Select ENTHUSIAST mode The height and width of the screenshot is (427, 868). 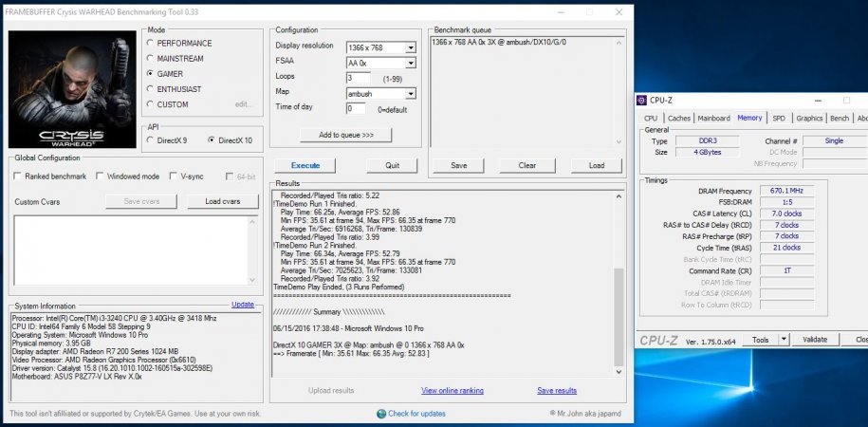pyautogui.click(x=150, y=89)
